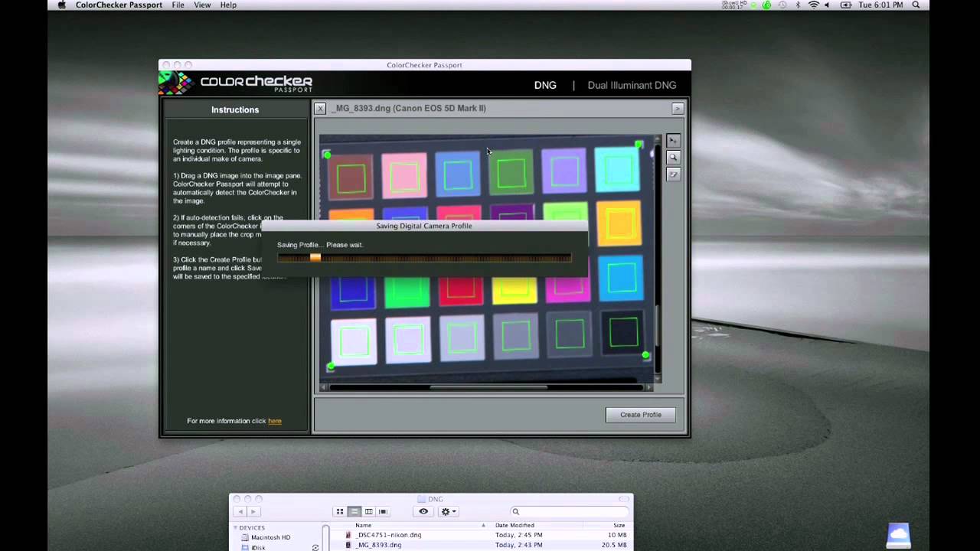Screen dimensions: 980x551
Task: Open the ColorChecker Passport app menu
Action: 119,5
